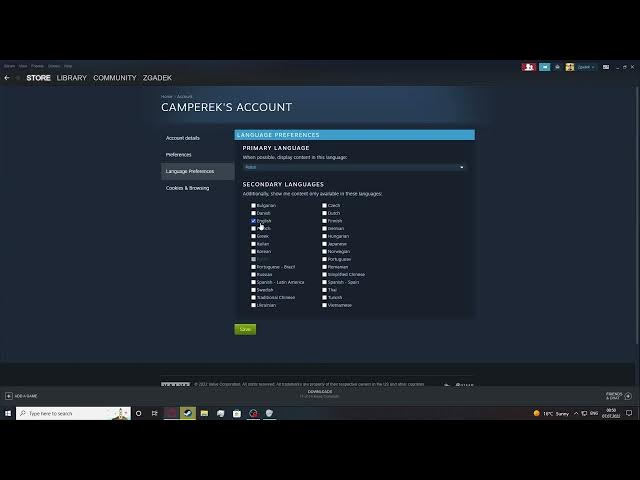Open the Windows notification center icon
The image size is (640, 480).
coord(629,413)
